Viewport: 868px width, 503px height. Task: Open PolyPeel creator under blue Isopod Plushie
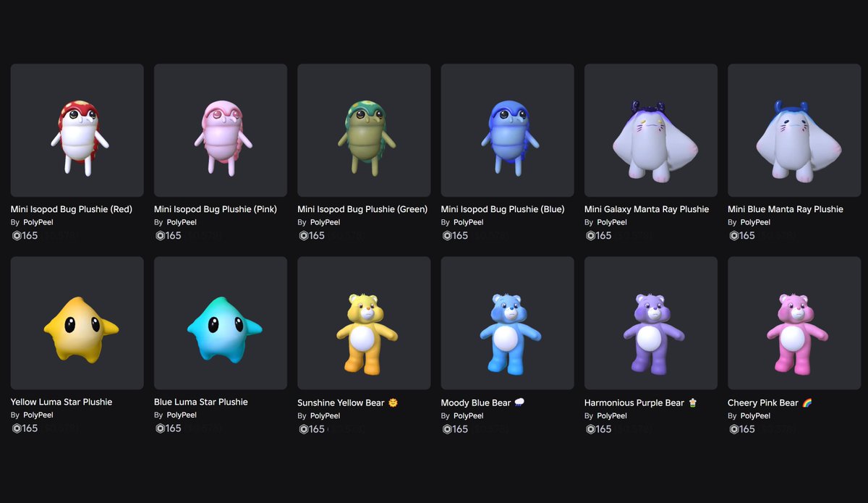pyautogui.click(x=469, y=222)
